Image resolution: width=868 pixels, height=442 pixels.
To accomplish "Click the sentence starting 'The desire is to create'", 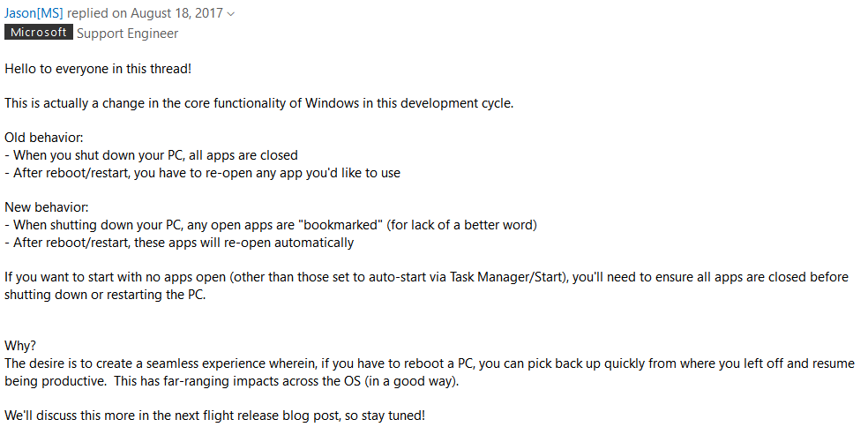I will tap(430, 372).
